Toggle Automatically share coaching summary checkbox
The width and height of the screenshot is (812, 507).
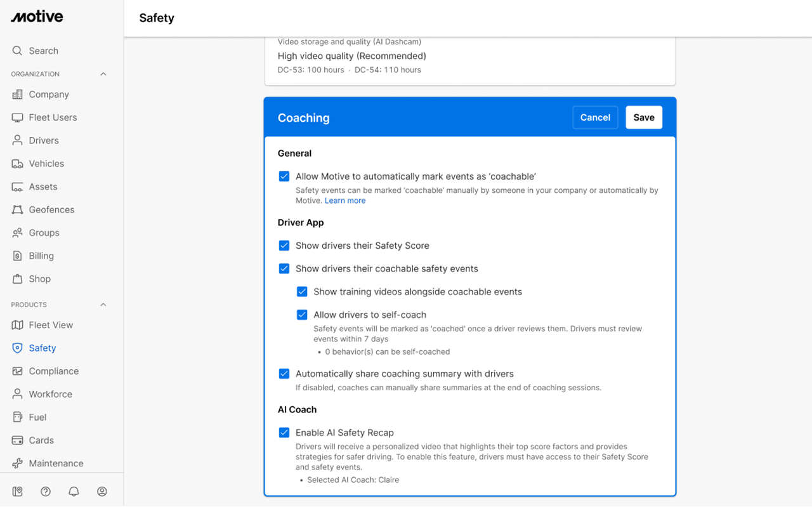point(284,374)
